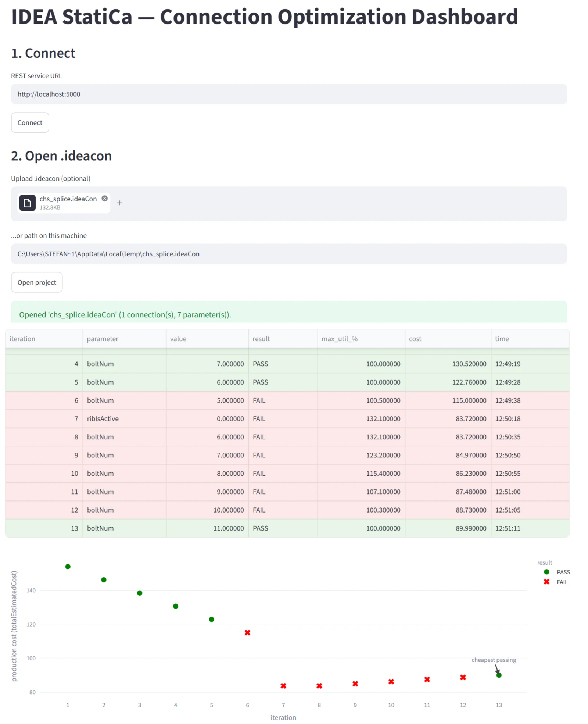The image size is (588, 724).
Task: Click the Open project button
Action: (37, 282)
